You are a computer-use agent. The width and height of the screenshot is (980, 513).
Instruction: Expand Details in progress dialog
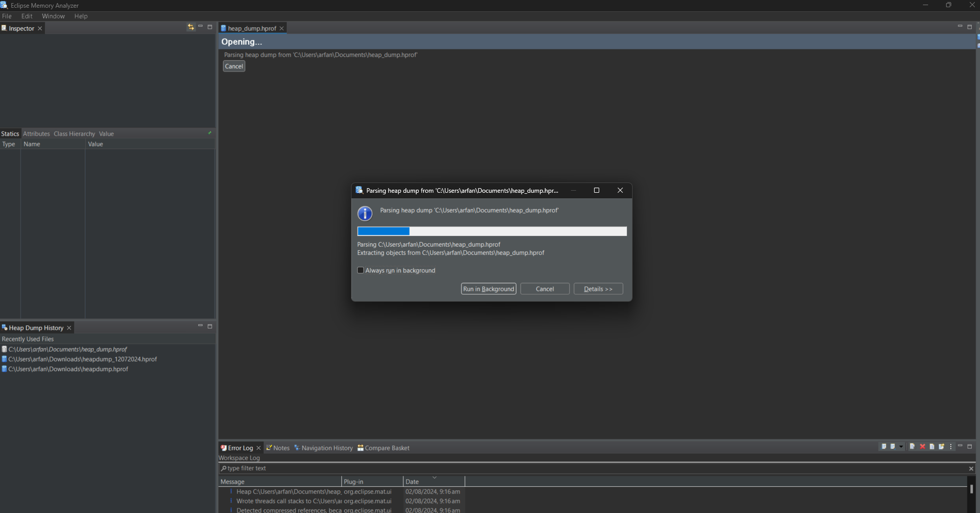click(598, 289)
